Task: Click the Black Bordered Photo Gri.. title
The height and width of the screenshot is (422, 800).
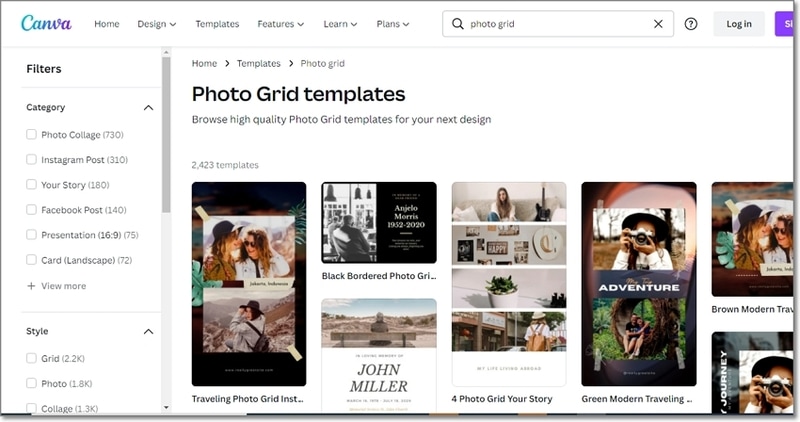Action: (x=379, y=276)
